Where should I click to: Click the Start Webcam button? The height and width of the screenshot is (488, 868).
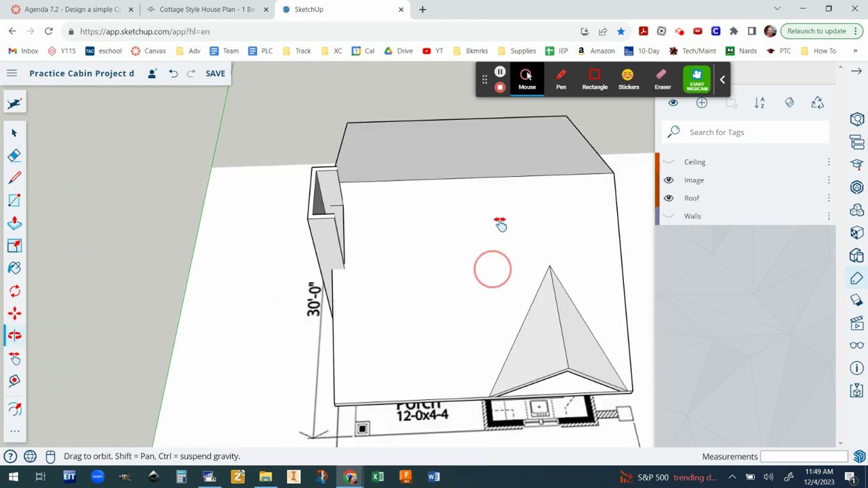click(x=697, y=79)
